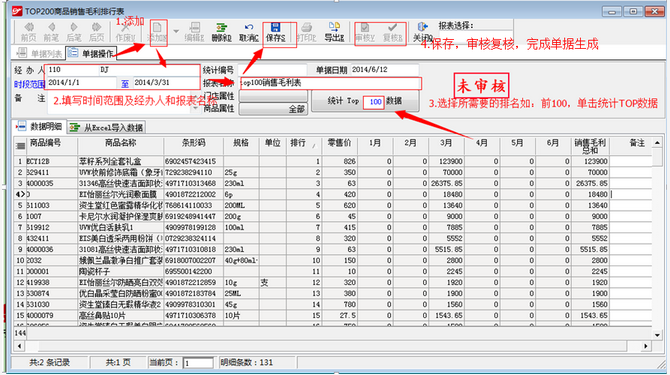This screenshot has height=375, width=670.
Task: Click the horizontal scrollbar left arrow
Action: click(19, 346)
